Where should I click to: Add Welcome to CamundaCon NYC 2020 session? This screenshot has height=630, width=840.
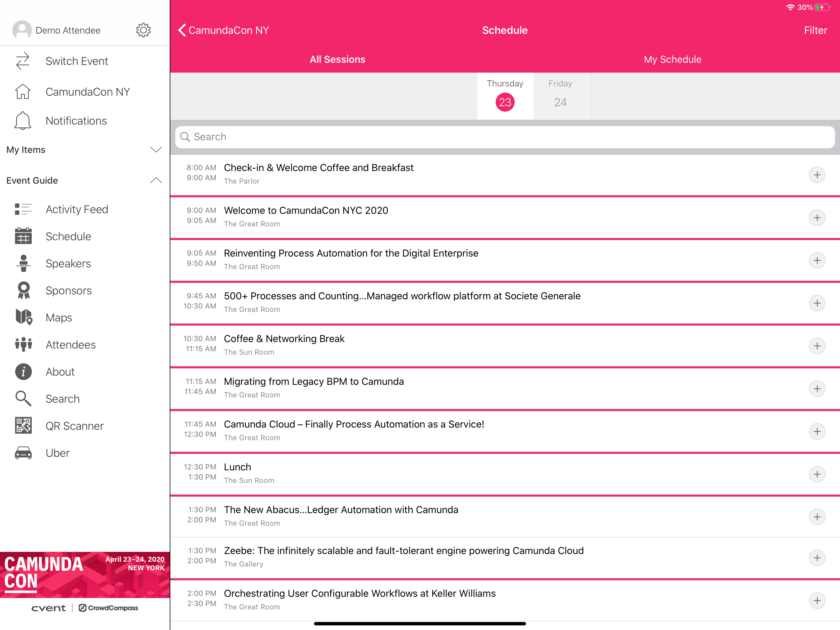817,218
